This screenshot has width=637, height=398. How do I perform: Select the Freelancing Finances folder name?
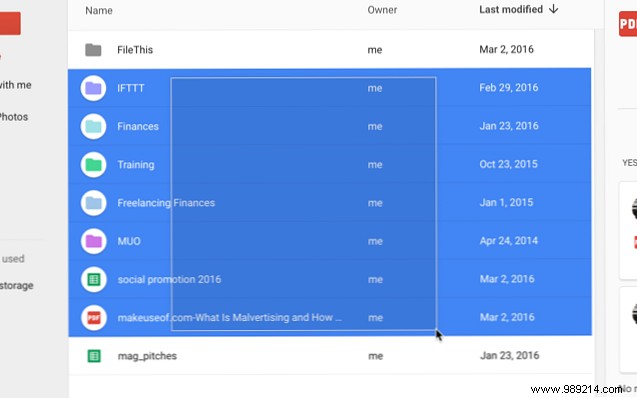pos(166,203)
